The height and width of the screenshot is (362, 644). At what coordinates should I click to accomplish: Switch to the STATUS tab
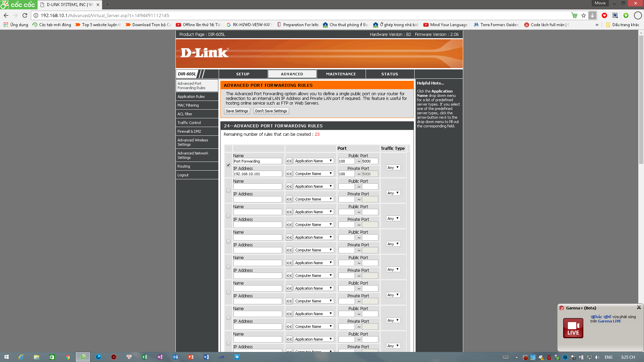coord(389,74)
